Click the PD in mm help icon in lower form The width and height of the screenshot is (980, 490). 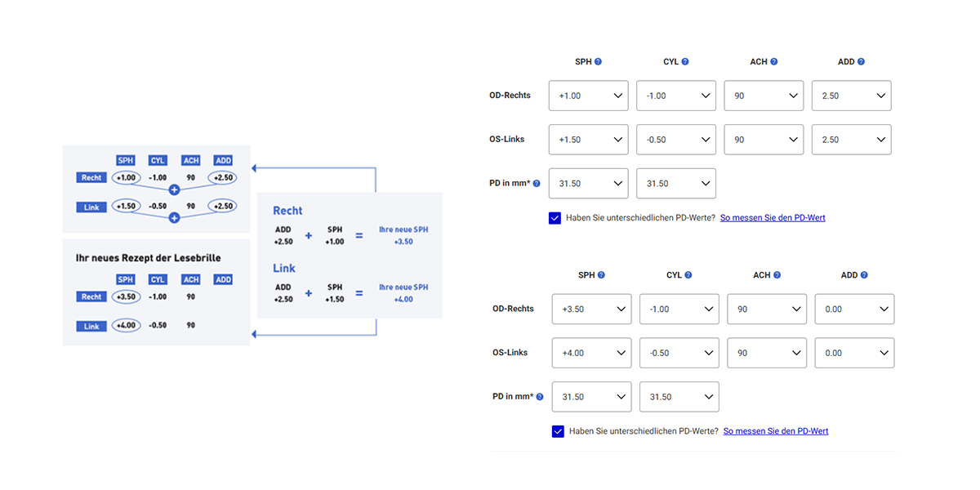tap(540, 397)
